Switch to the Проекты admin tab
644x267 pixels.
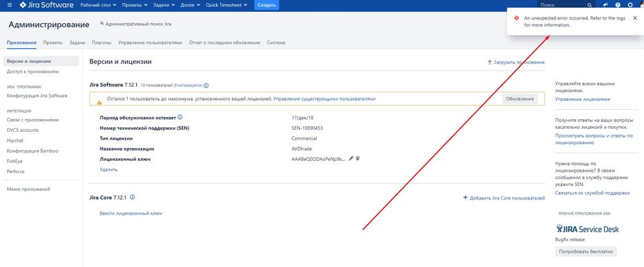pyautogui.click(x=53, y=43)
